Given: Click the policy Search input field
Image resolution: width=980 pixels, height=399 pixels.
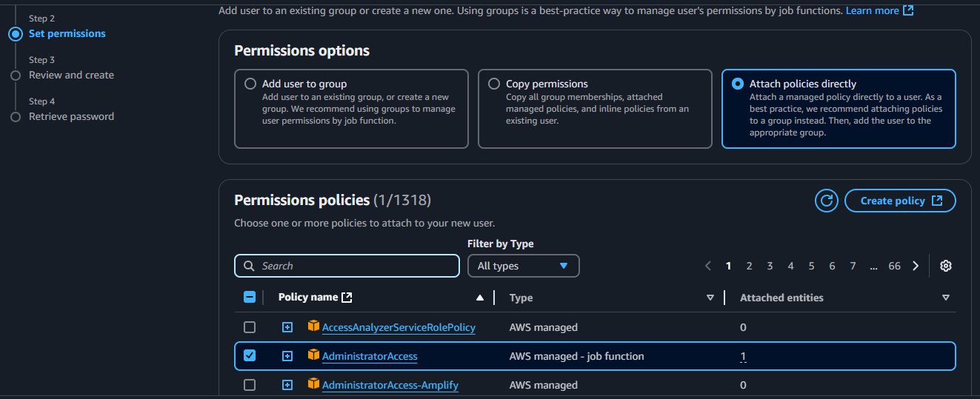Looking at the screenshot, I should pos(347,266).
